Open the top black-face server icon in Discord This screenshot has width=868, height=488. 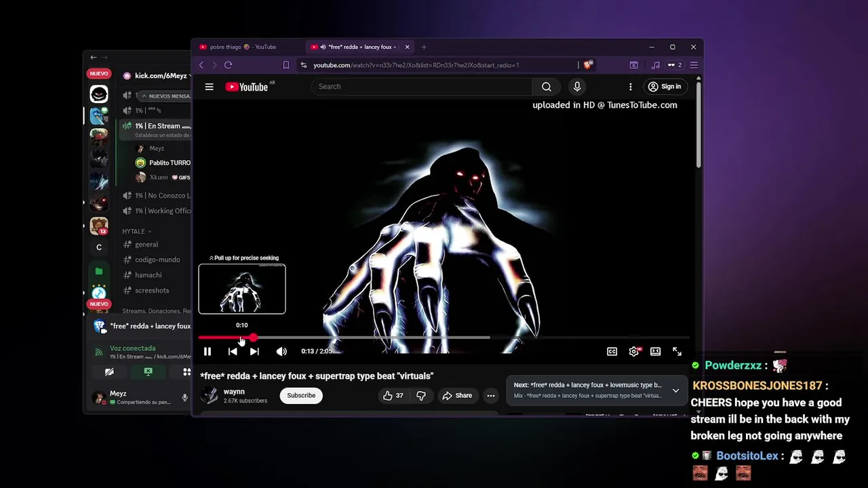99,94
